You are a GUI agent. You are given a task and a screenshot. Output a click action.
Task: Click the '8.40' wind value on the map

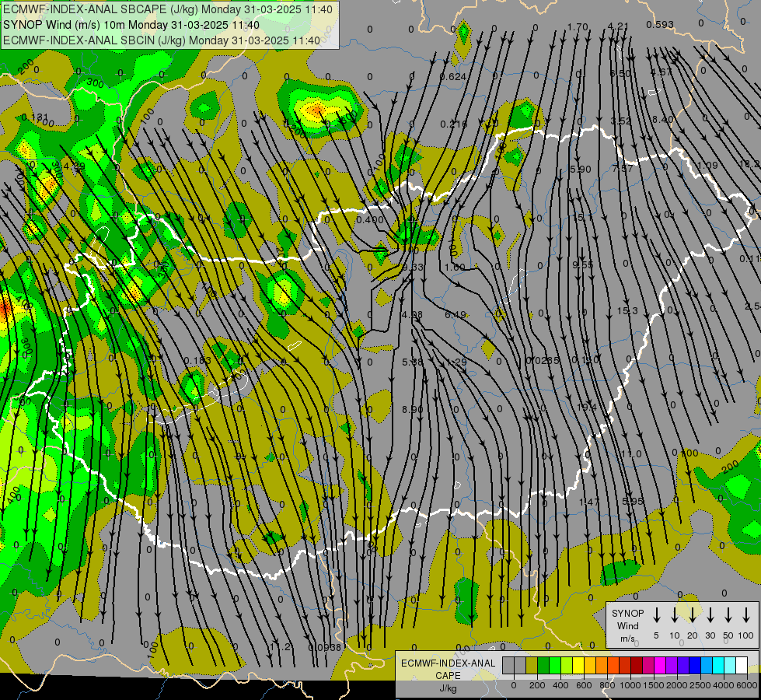tap(662, 119)
